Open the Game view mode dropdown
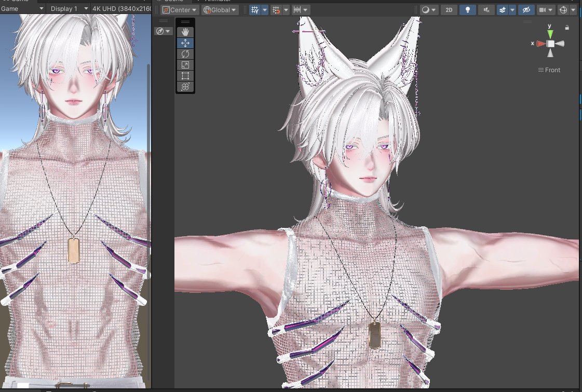Image resolution: width=582 pixels, height=392 pixels. point(22,8)
